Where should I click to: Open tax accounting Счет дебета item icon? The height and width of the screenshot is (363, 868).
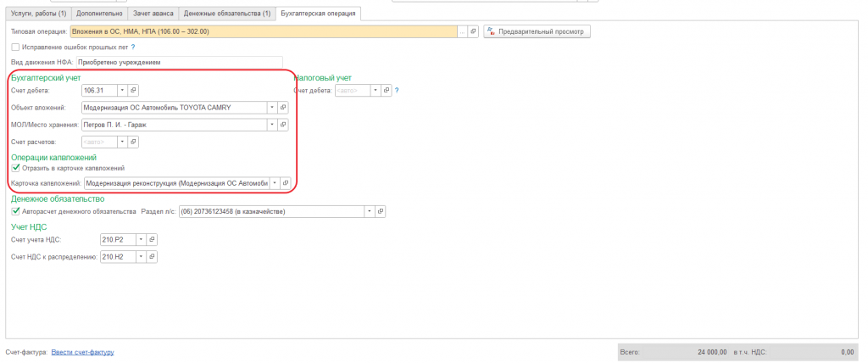pyautogui.click(x=387, y=91)
